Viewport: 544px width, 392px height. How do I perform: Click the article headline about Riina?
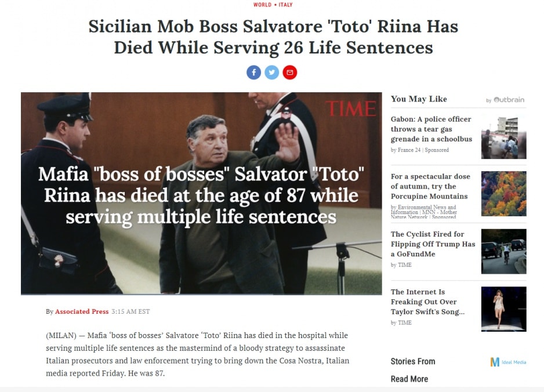[x=273, y=37]
